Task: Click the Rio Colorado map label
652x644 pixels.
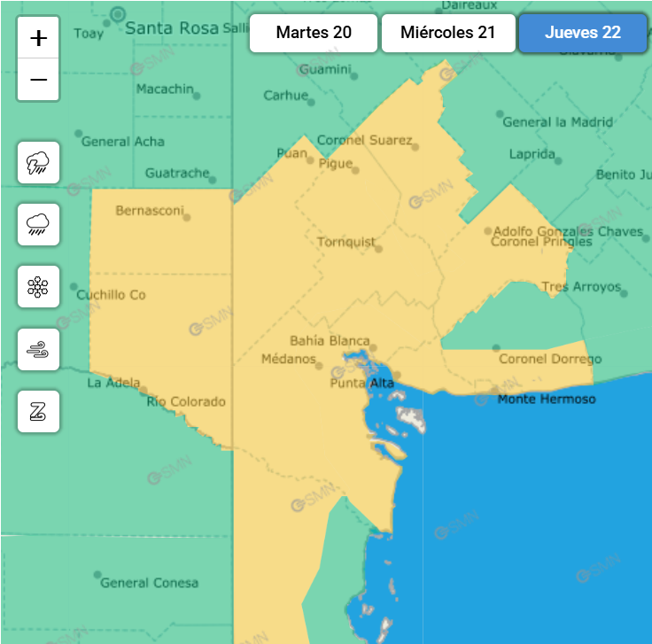Action: click(x=186, y=402)
